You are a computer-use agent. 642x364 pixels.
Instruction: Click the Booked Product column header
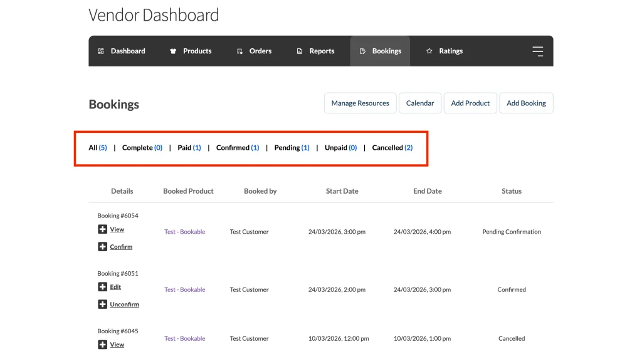pos(188,191)
